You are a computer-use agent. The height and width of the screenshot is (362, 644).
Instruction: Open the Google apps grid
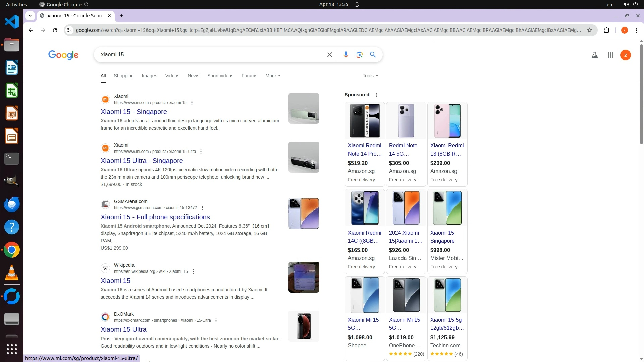[x=610, y=55]
